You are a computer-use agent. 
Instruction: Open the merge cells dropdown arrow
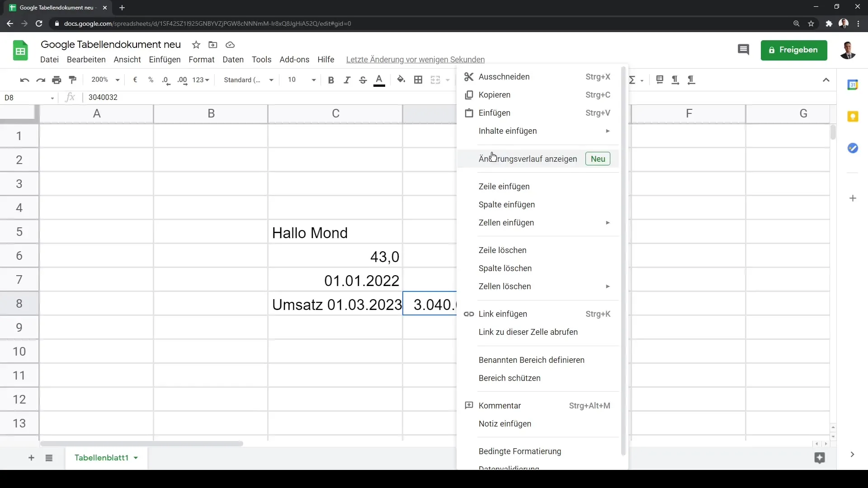[x=448, y=80]
